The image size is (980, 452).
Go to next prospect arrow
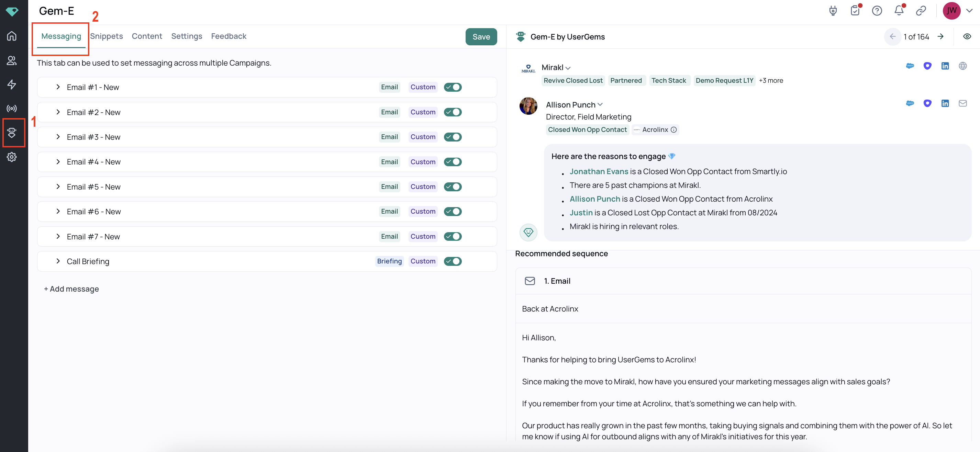[940, 36]
